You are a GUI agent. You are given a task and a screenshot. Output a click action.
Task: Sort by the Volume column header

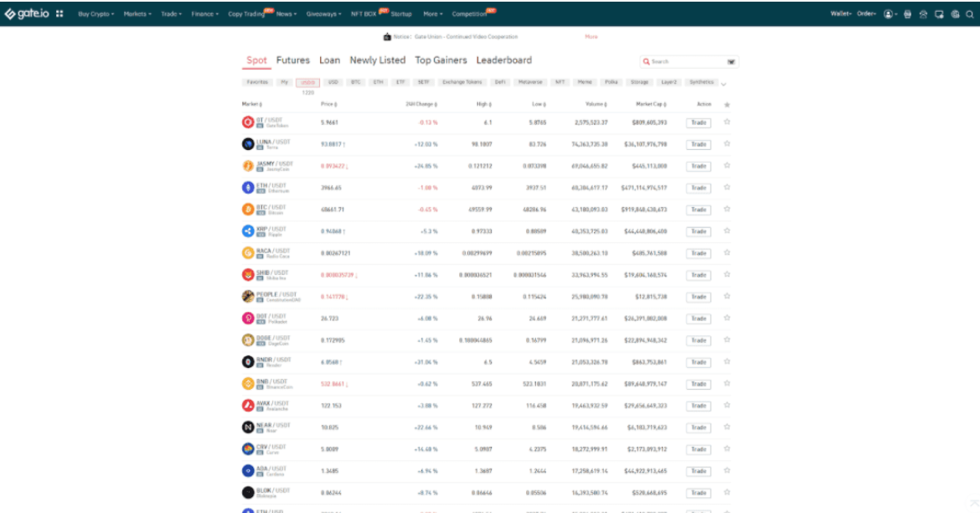coord(596,105)
